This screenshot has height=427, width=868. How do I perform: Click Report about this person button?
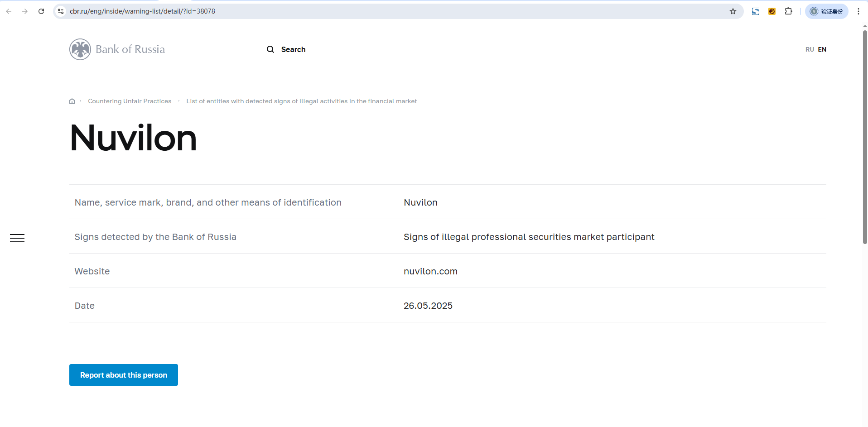pyautogui.click(x=124, y=375)
